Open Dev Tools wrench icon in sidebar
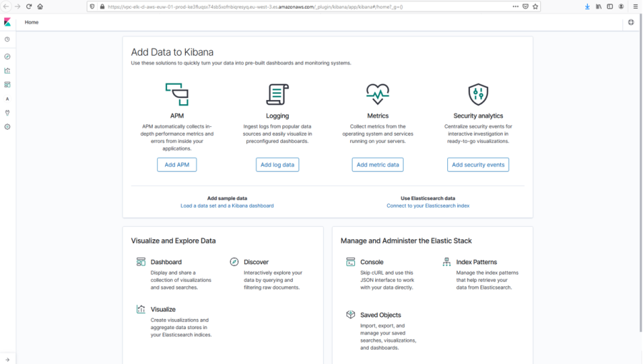Viewport: 643px width, 364px height. tap(7, 113)
